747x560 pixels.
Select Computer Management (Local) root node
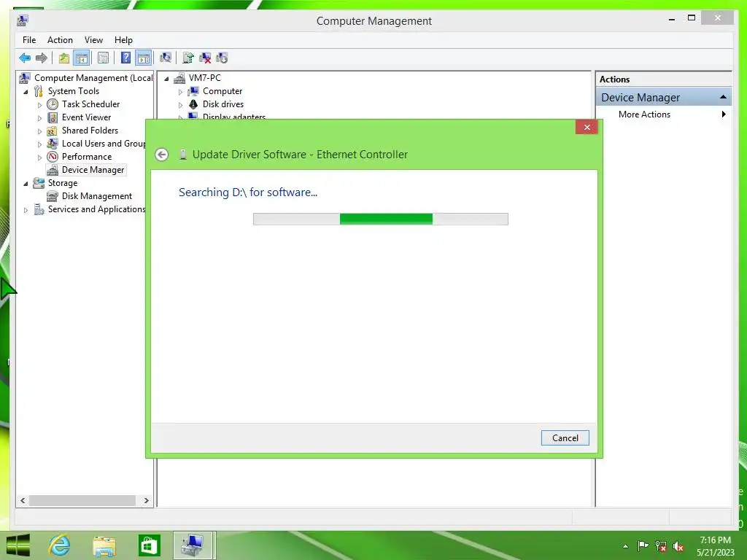[93, 77]
